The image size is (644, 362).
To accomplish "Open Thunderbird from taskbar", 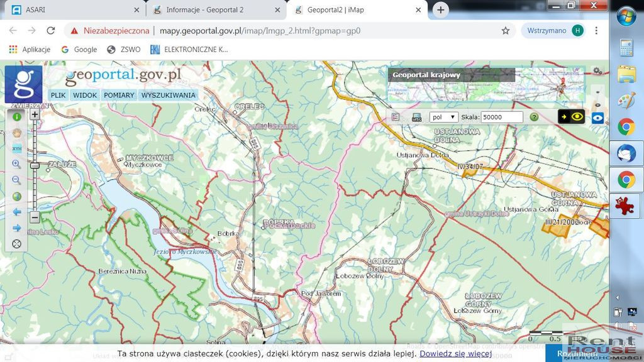I will pyautogui.click(x=626, y=153).
